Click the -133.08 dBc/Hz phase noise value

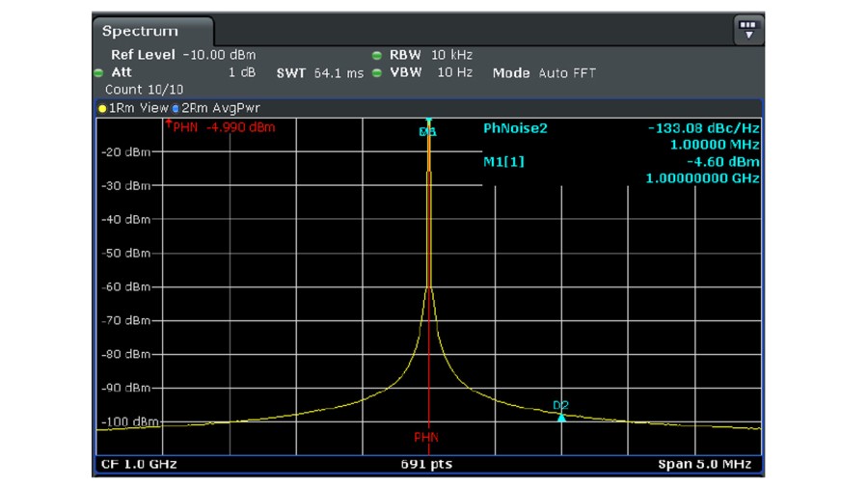(704, 128)
